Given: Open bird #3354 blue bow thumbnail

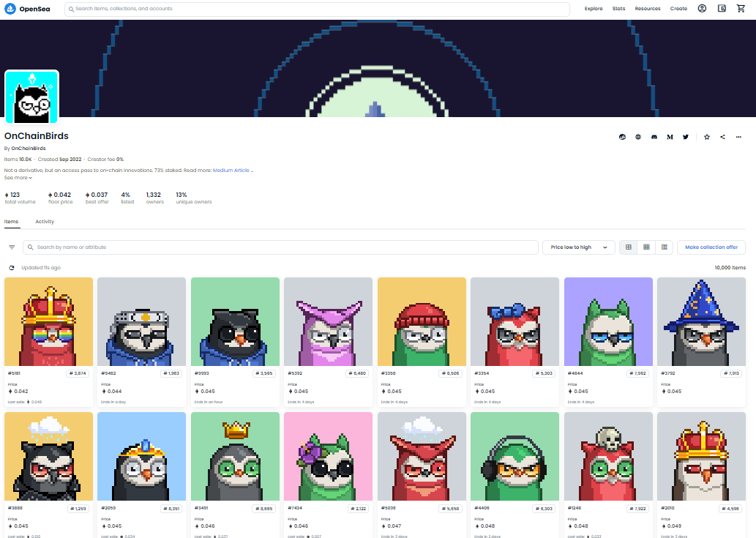Looking at the screenshot, I should point(515,321).
